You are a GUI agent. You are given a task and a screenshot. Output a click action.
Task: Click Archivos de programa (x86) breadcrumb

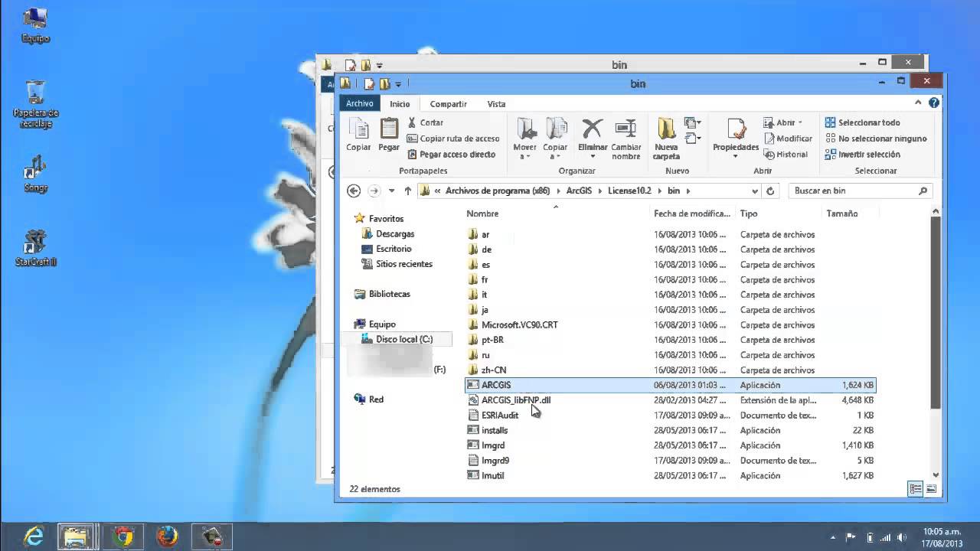point(498,191)
